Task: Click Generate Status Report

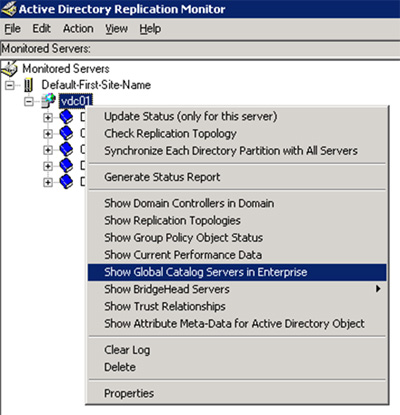Action: point(237,177)
